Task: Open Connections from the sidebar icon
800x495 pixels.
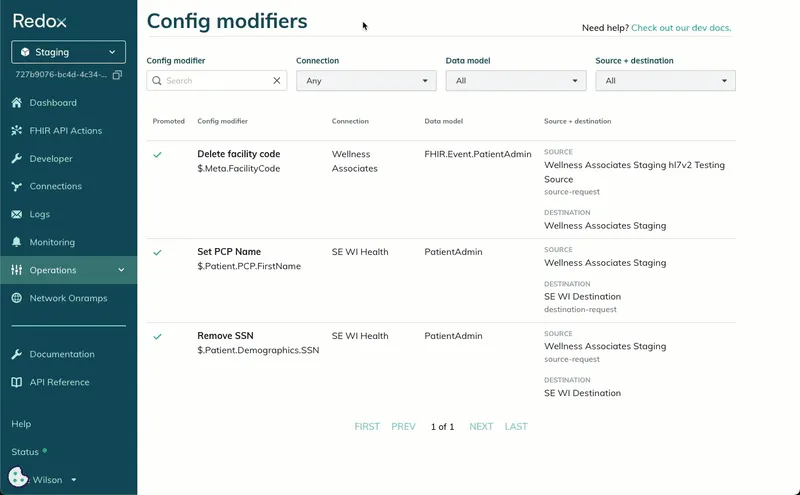Action: [17, 186]
